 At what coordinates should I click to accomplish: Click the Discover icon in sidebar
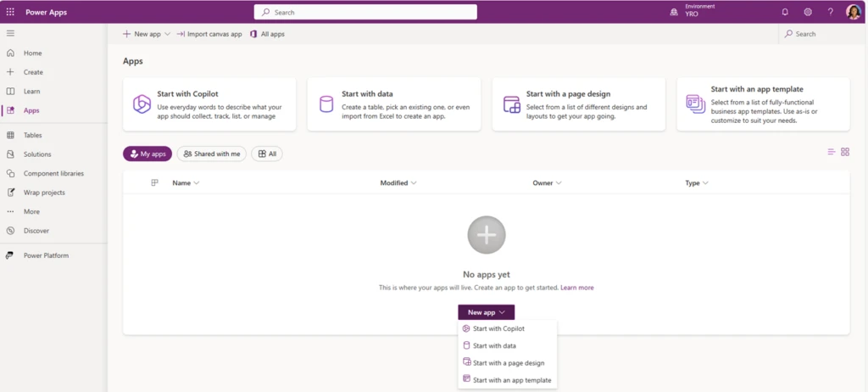click(x=10, y=231)
